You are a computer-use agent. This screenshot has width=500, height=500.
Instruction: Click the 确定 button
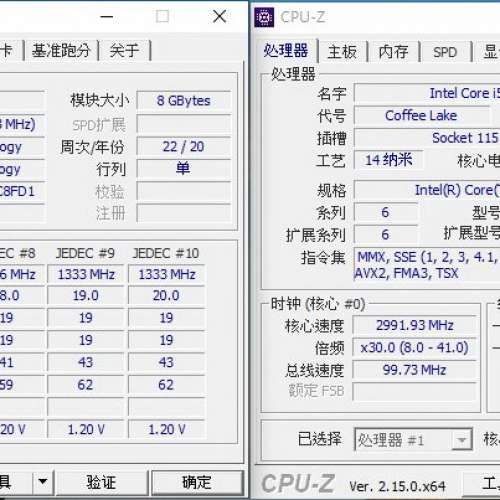click(x=197, y=482)
